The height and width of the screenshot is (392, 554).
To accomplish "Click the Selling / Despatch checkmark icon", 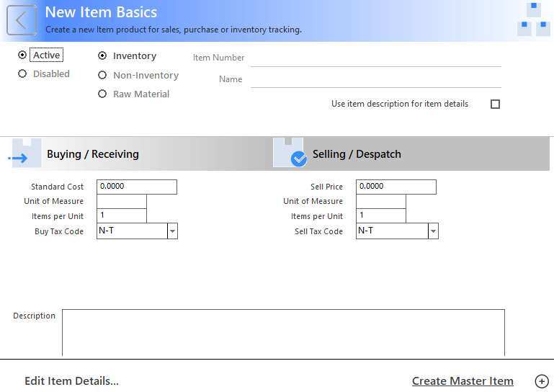I will pyautogui.click(x=290, y=153).
